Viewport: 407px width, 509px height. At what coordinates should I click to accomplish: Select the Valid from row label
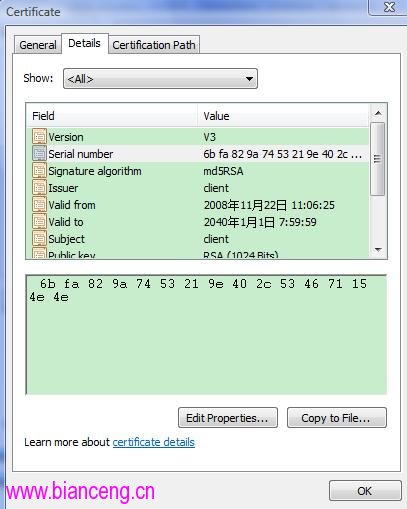(x=72, y=205)
